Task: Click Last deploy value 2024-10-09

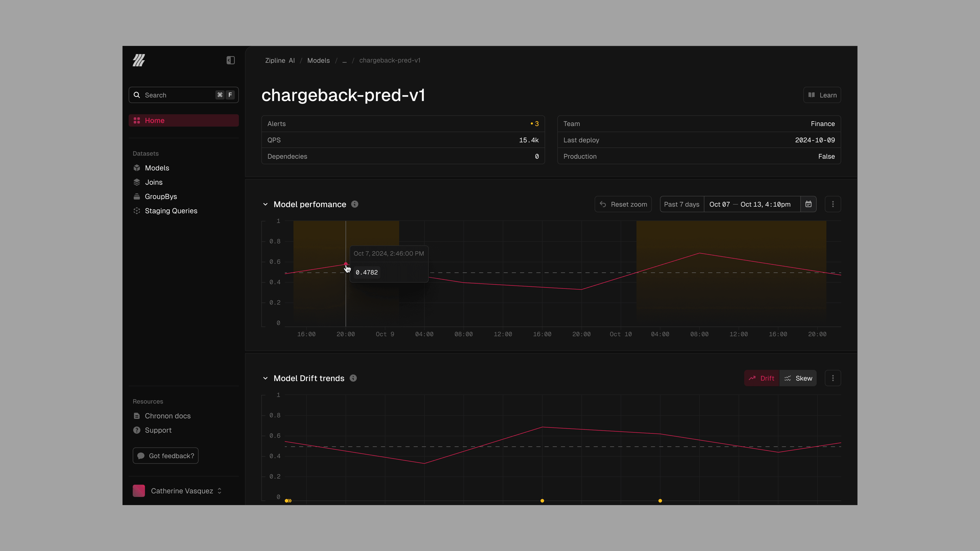Action: [815, 140]
